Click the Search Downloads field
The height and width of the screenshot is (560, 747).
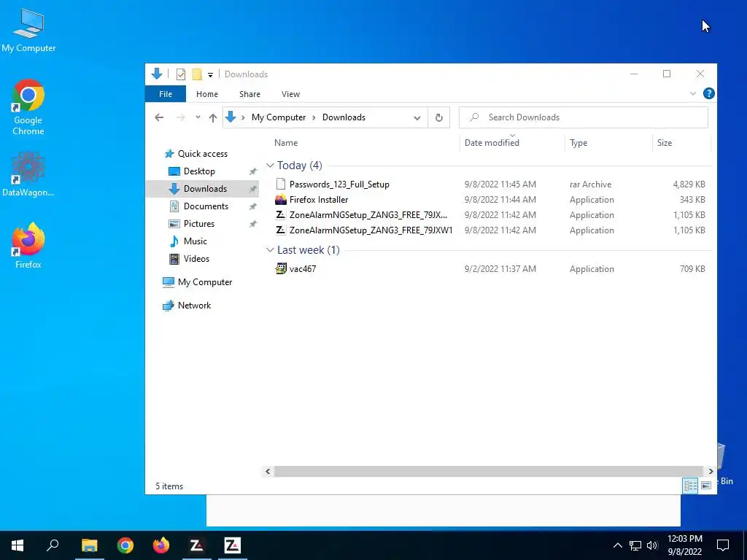click(583, 117)
